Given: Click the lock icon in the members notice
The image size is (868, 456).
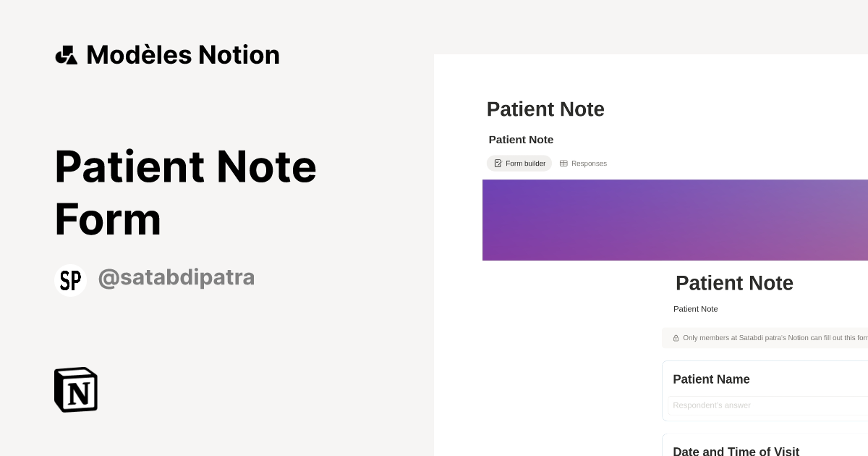Looking at the screenshot, I should pyautogui.click(x=676, y=338).
